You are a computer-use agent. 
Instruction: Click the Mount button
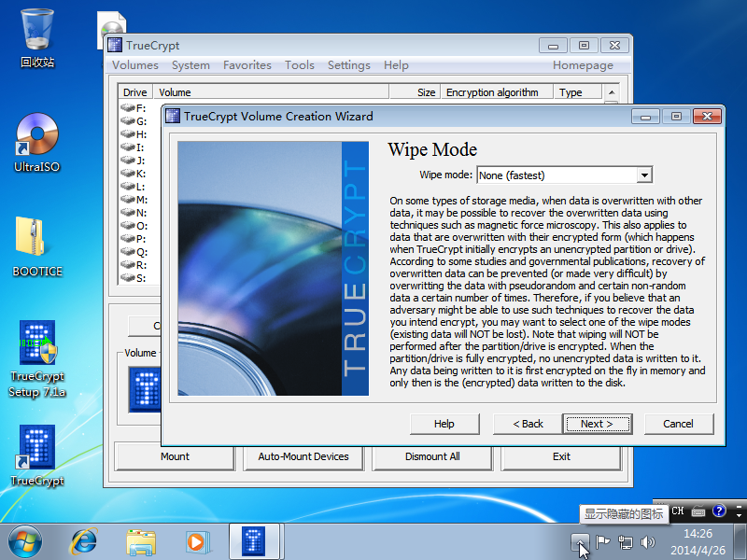[175, 456]
